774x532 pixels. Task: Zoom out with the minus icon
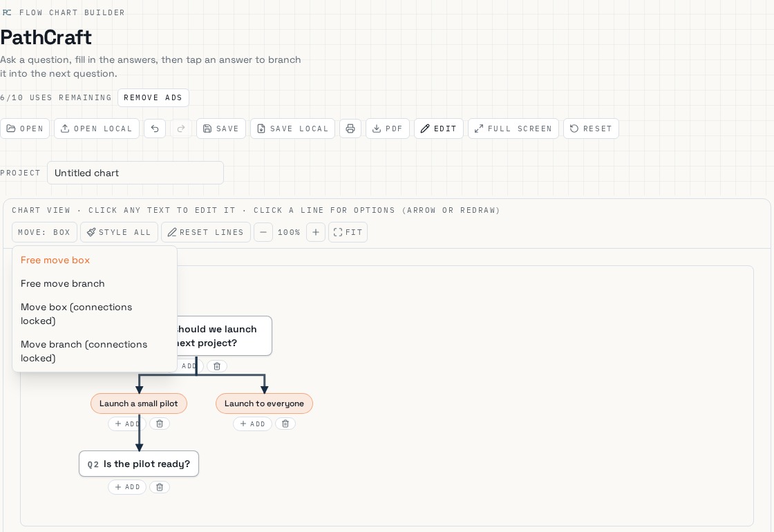click(x=263, y=232)
